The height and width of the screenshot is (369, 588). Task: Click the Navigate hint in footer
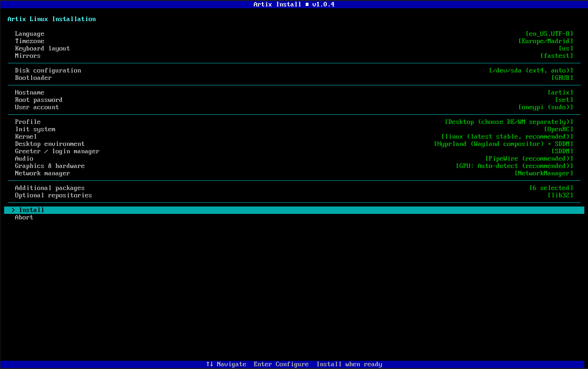[226, 364]
